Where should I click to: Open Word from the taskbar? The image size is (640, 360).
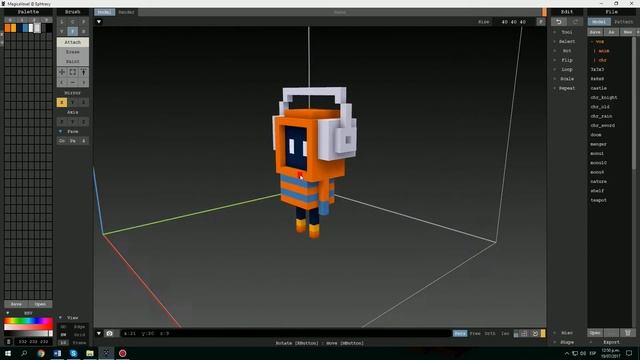click(x=57, y=353)
